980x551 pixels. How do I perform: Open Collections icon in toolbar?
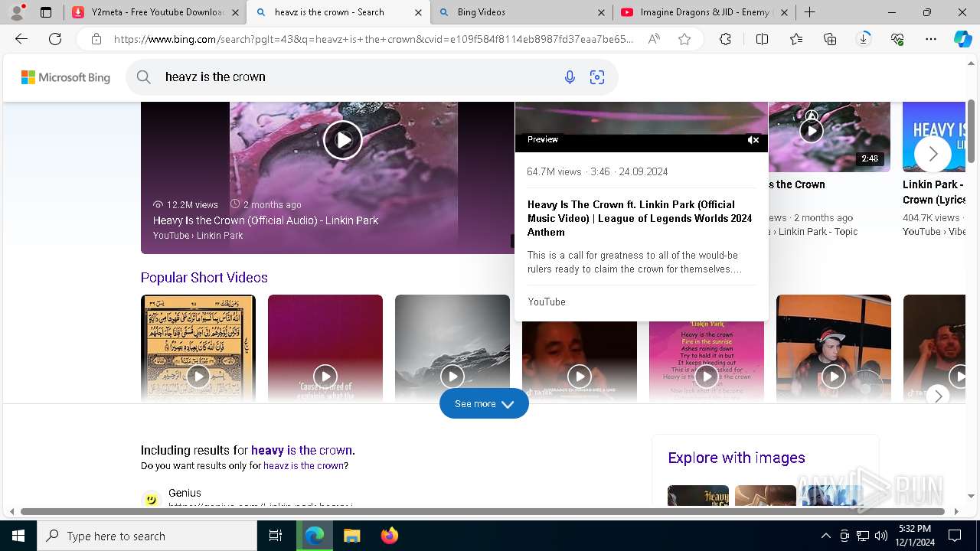pos(830,39)
